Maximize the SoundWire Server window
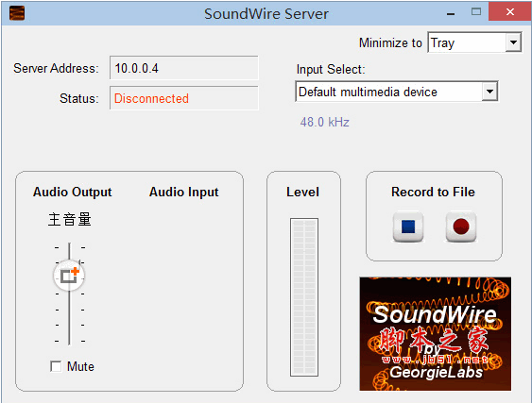This screenshot has width=532, height=403. pyautogui.click(x=476, y=12)
